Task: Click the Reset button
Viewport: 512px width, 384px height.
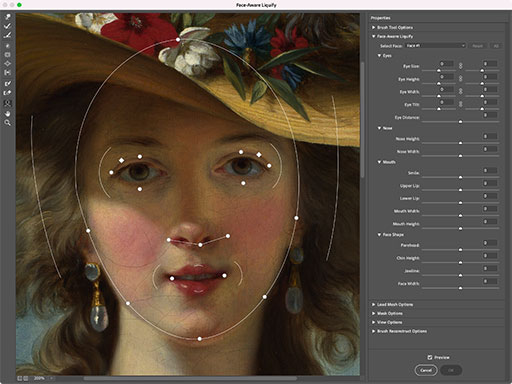Action: [x=477, y=46]
